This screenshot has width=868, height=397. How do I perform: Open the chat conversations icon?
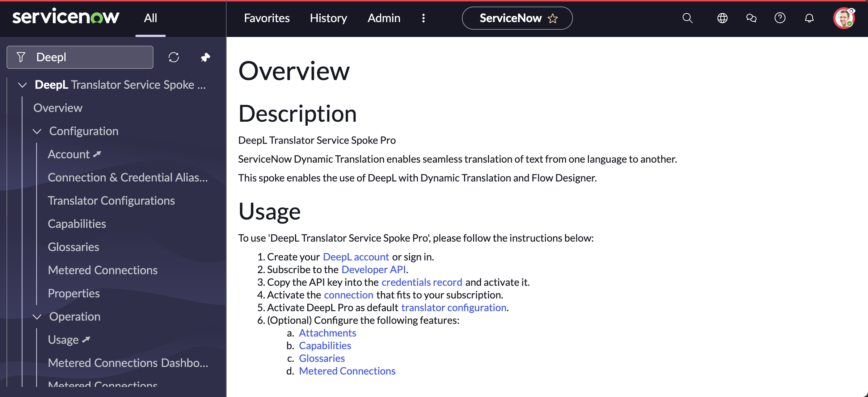click(751, 18)
